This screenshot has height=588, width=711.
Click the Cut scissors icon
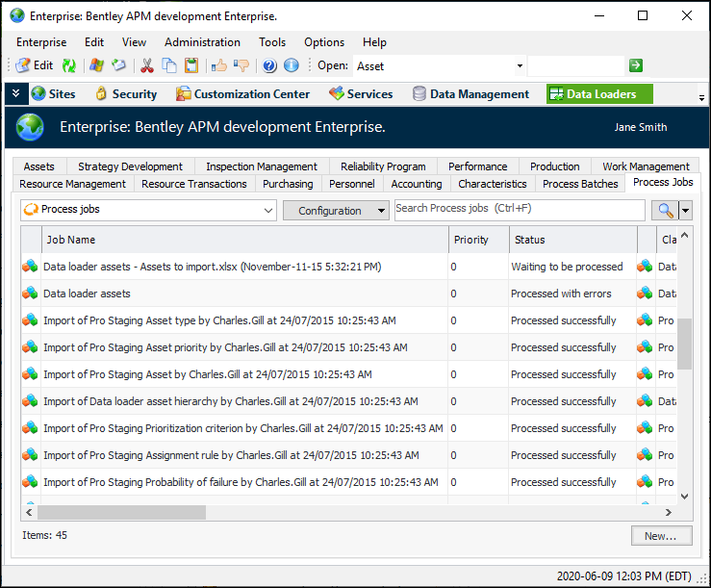click(147, 65)
